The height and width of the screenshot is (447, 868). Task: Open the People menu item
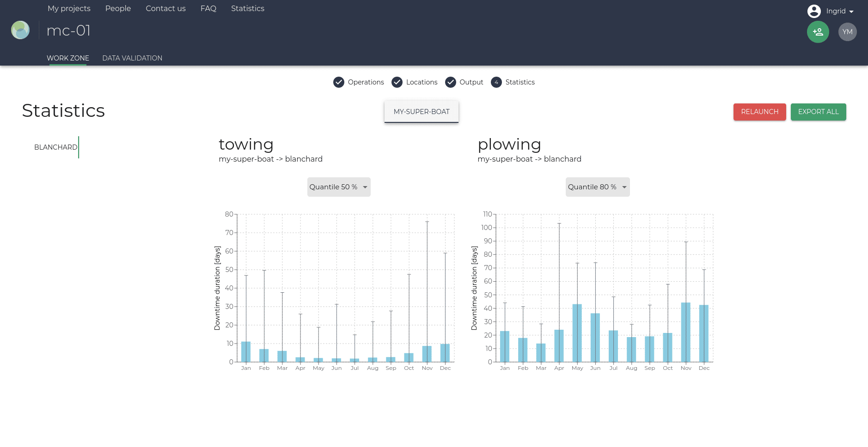[x=118, y=8]
